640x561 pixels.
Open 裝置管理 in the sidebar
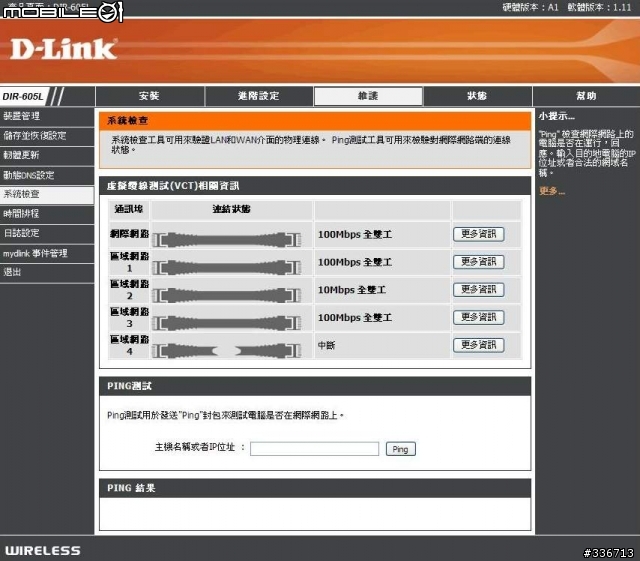point(47,116)
